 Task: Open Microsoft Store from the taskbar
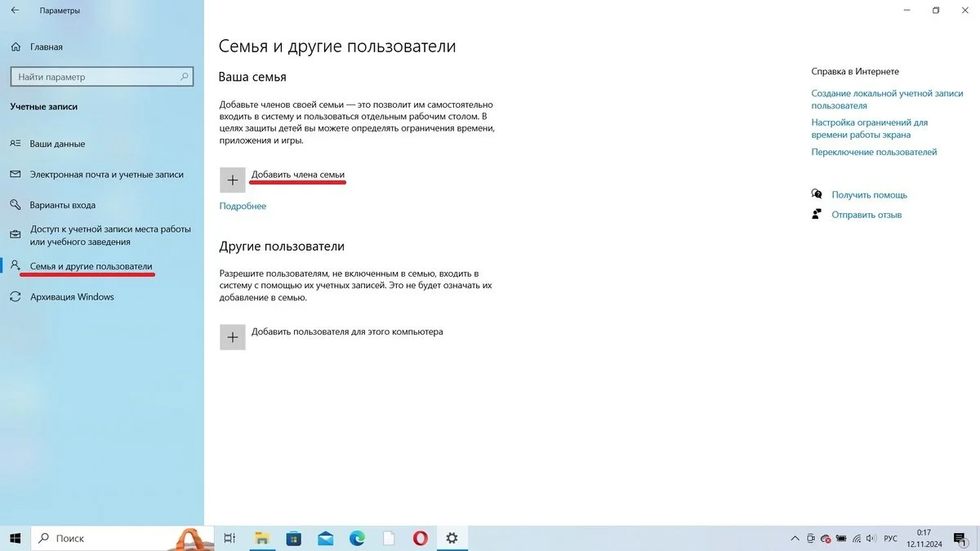[x=294, y=538]
